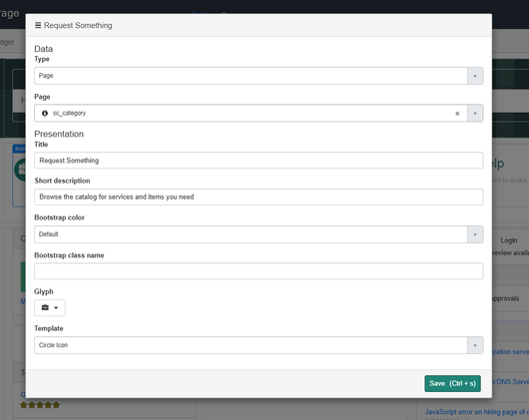Click the caret arrow next to briefcase glyph
The width and height of the screenshot is (529, 420).
(56, 307)
